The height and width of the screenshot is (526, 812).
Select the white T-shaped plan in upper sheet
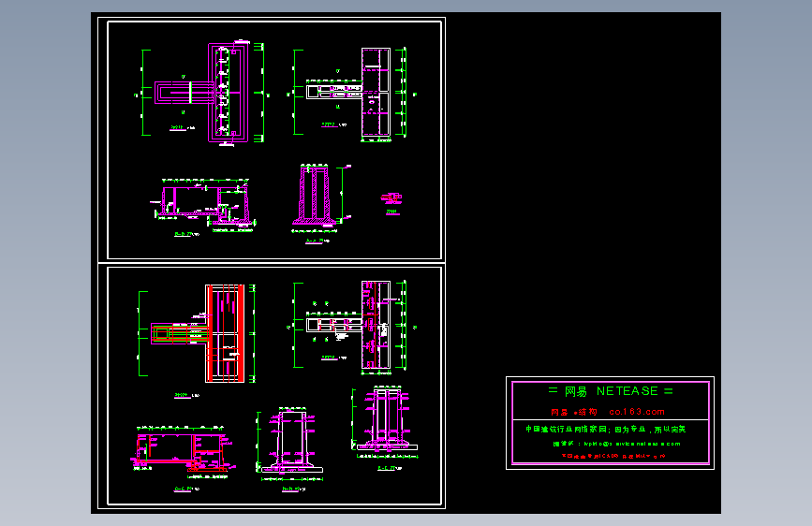click(348, 95)
